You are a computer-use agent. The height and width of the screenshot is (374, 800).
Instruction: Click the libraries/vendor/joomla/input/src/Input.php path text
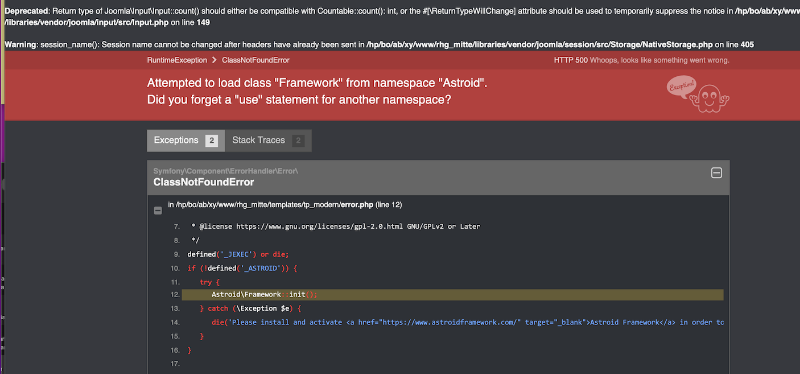[x=86, y=22]
